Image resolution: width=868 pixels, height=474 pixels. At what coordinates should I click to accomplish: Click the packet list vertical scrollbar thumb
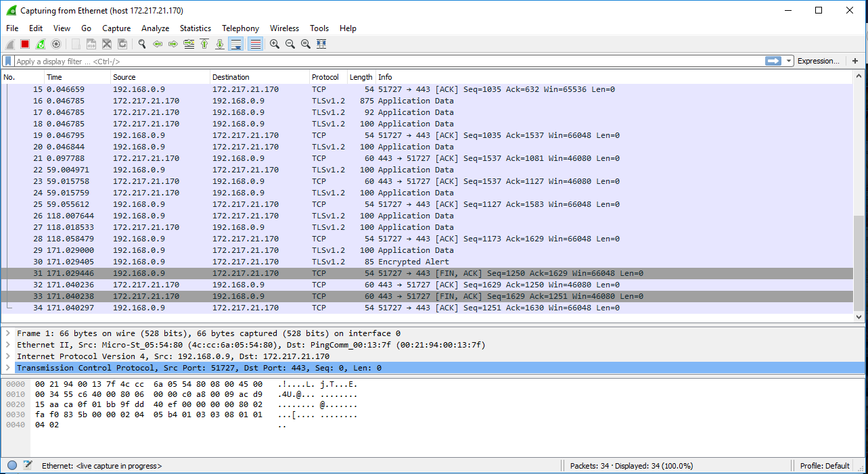859,262
